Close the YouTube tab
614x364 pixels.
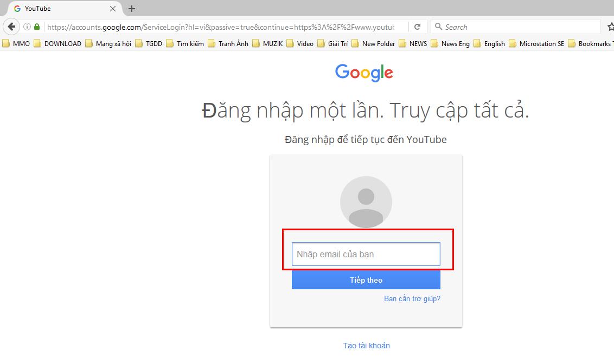tap(113, 9)
